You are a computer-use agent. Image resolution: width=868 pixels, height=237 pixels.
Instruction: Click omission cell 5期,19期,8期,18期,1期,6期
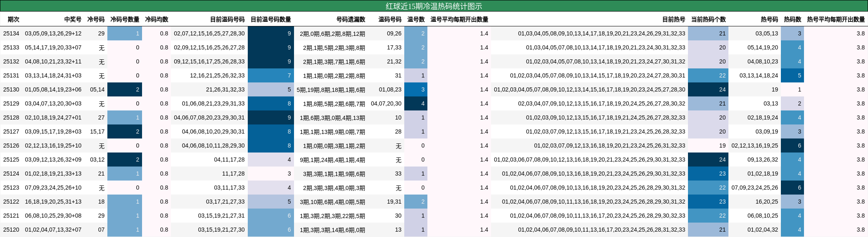[331, 89]
